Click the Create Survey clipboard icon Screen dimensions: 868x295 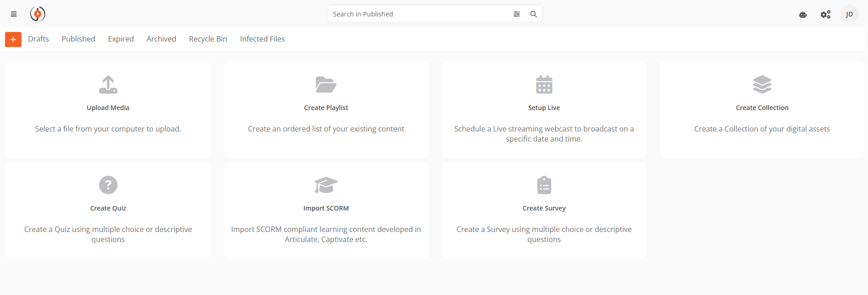544,185
